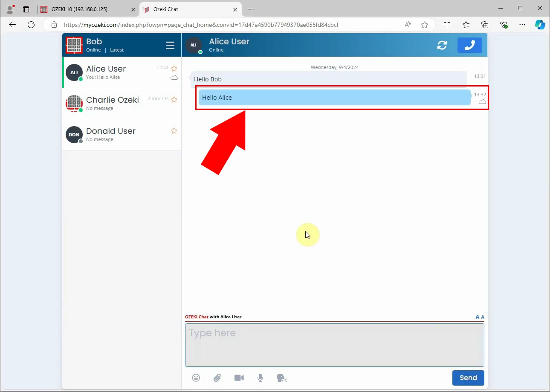The image size is (550, 392).
Task: Open the Copilot sidebar
Action: point(540,25)
